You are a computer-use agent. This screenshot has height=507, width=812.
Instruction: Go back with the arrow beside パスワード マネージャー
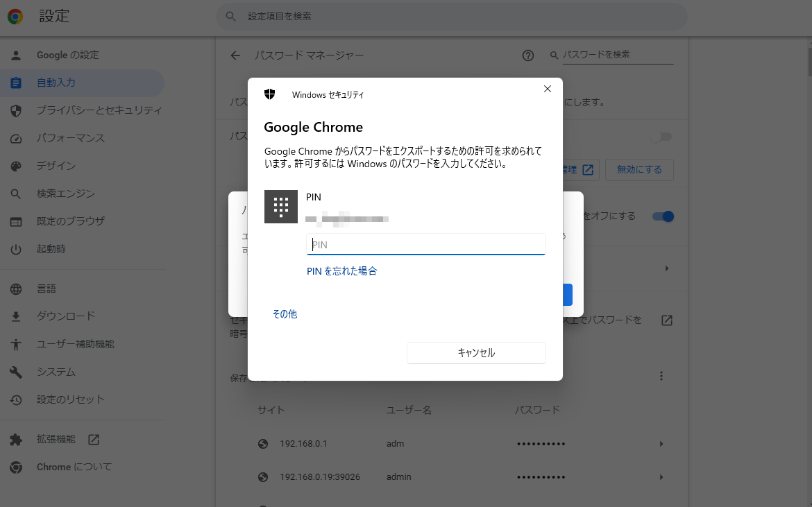point(236,55)
